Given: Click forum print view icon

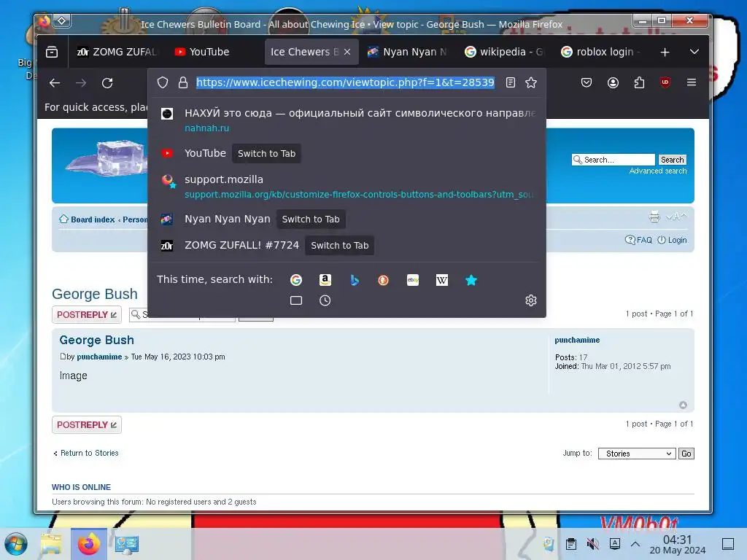Looking at the screenshot, I should 654,217.
